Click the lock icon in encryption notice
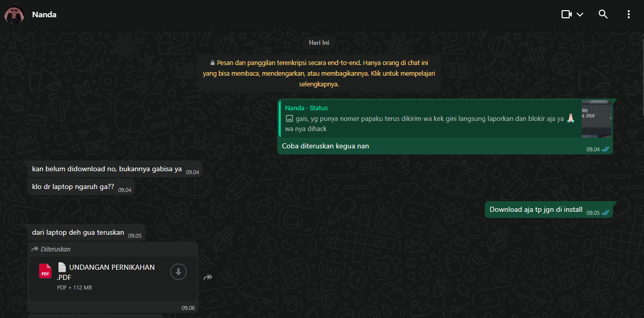This screenshot has height=318, width=644. [x=213, y=63]
